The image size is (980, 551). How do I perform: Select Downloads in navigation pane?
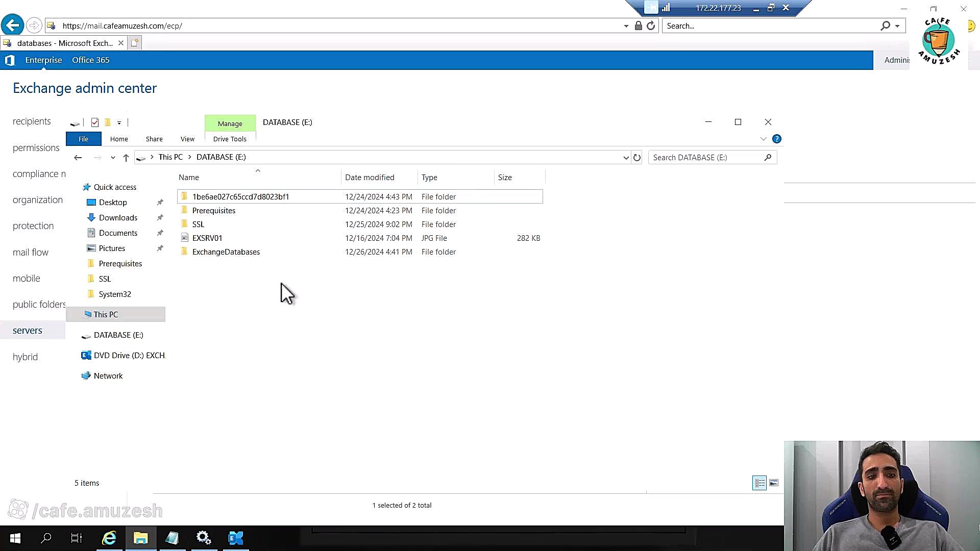click(118, 218)
